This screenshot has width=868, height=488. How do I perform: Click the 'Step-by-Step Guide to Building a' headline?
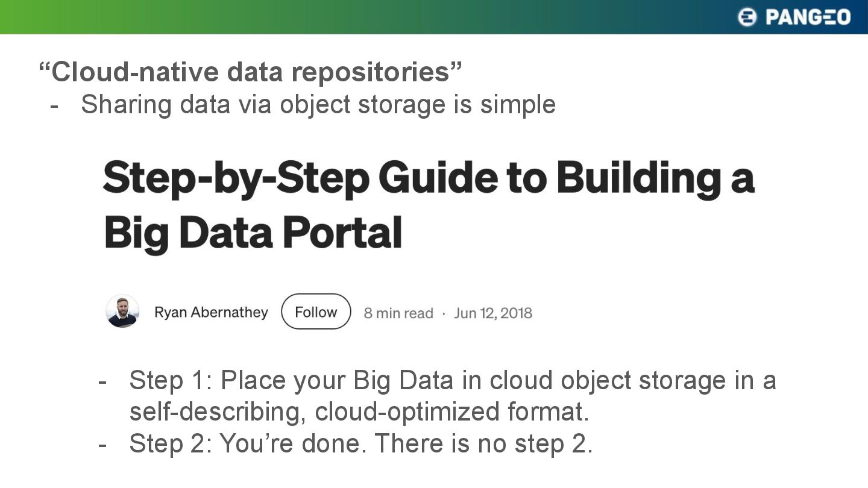(x=429, y=179)
